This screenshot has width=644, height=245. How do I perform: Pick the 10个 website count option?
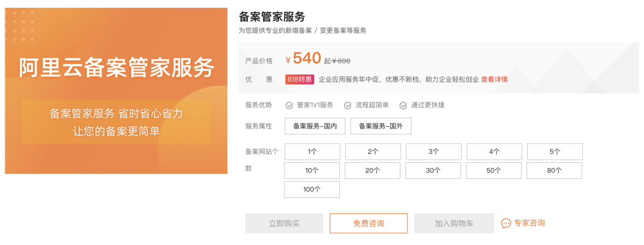coord(312,170)
